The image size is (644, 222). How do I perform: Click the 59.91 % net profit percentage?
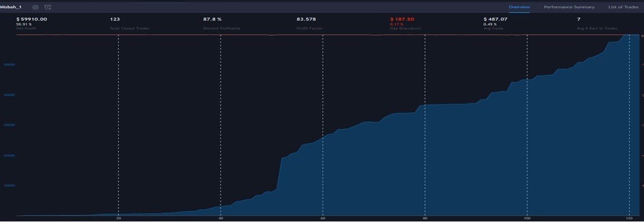(x=24, y=24)
